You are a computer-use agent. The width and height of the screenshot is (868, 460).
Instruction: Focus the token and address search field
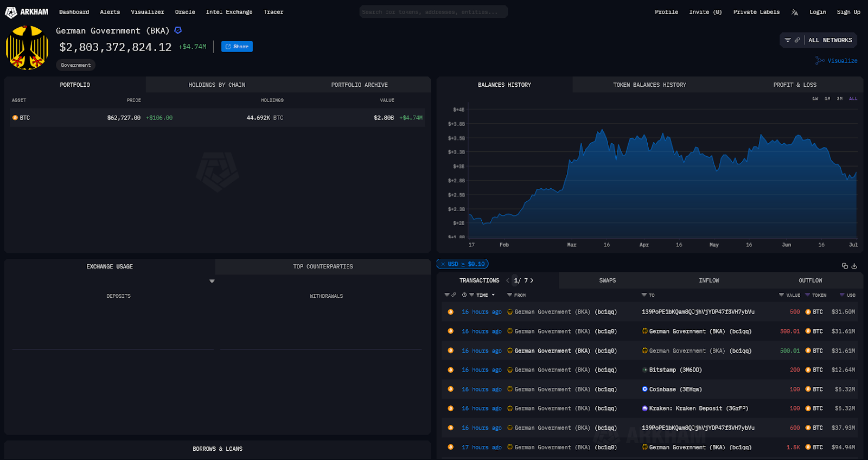[x=433, y=12]
